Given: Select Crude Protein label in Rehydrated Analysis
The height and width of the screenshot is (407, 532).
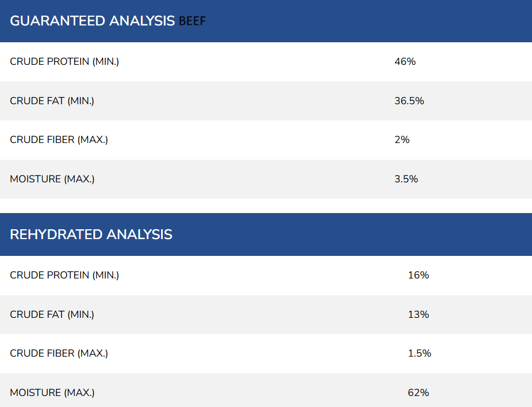Looking at the screenshot, I should [x=64, y=275].
